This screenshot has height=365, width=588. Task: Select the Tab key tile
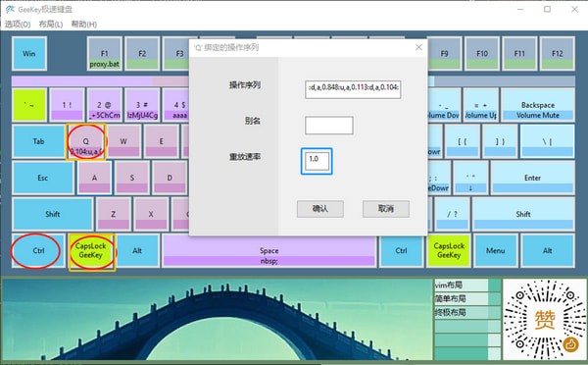pos(38,141)
